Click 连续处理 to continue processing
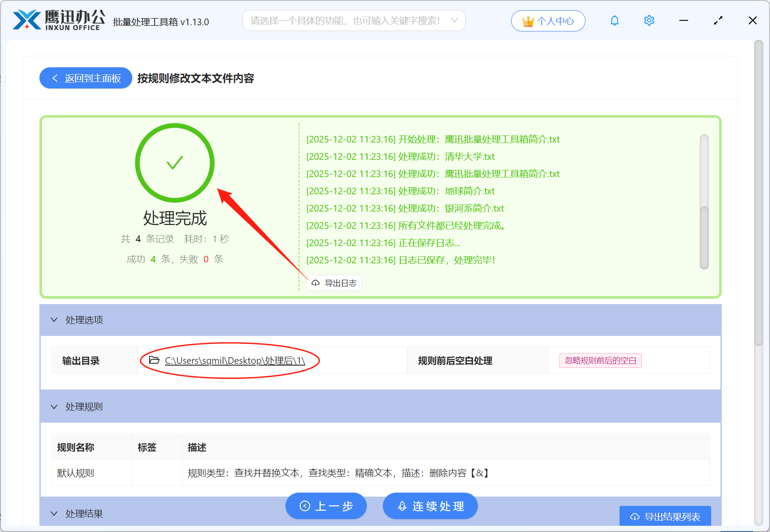This screenshot has width=770, height=532. coord(430,506)
